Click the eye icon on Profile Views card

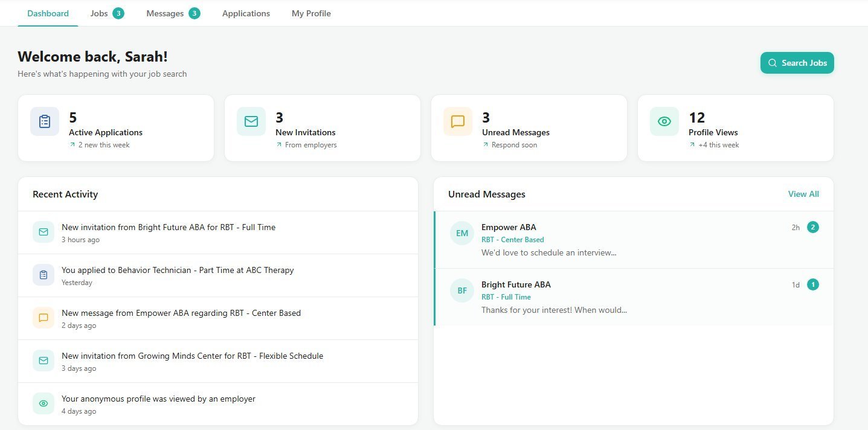coord(664,121)
